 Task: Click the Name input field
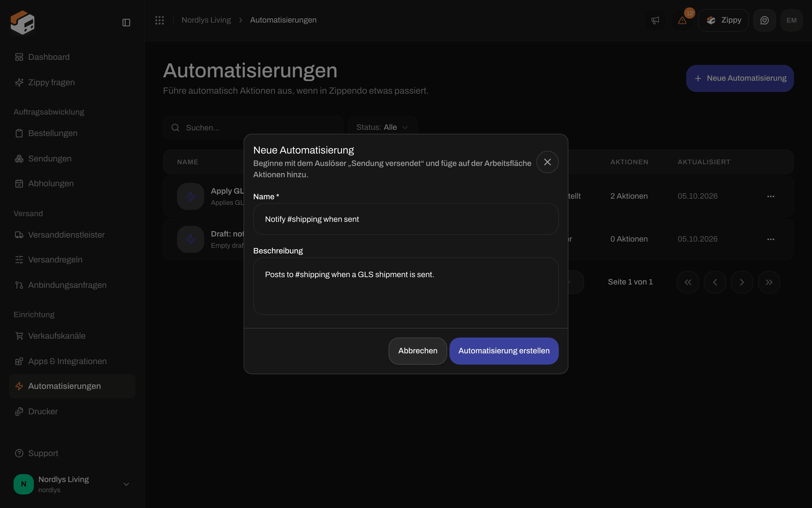406,219
